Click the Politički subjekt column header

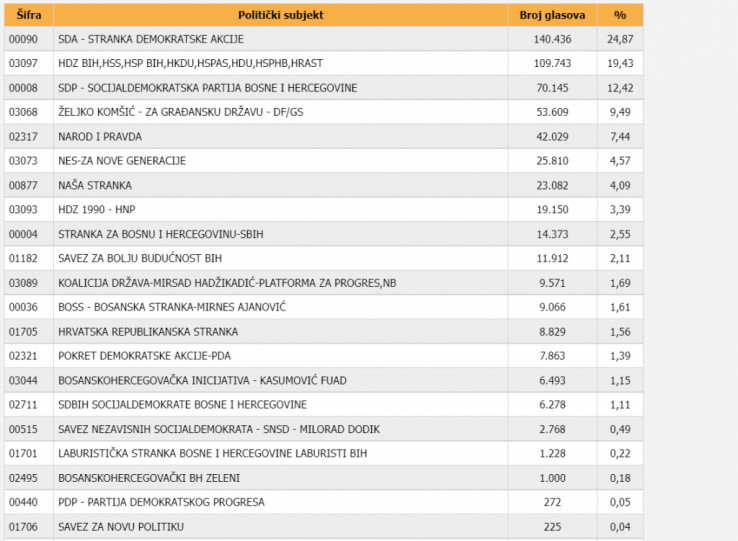(280, 15)
